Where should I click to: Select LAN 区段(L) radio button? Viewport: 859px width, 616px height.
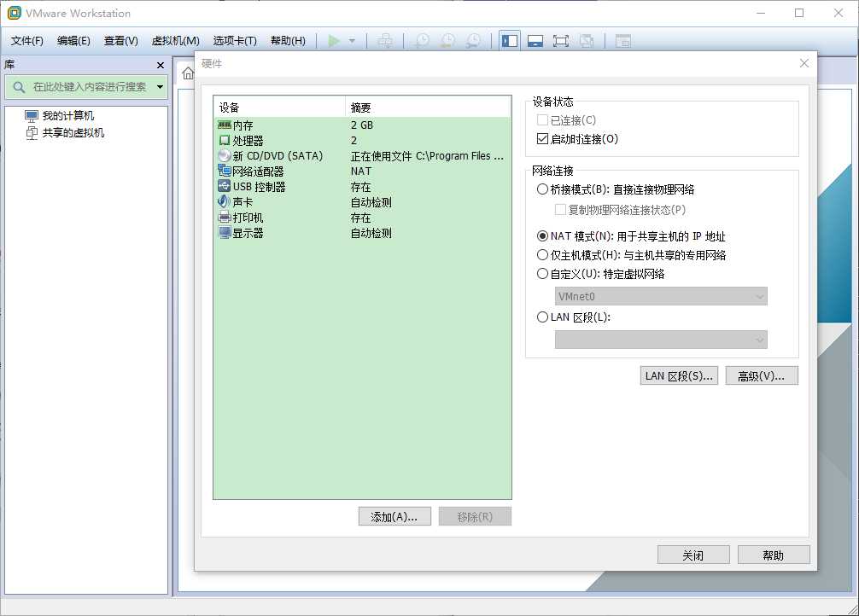(542, 317)
